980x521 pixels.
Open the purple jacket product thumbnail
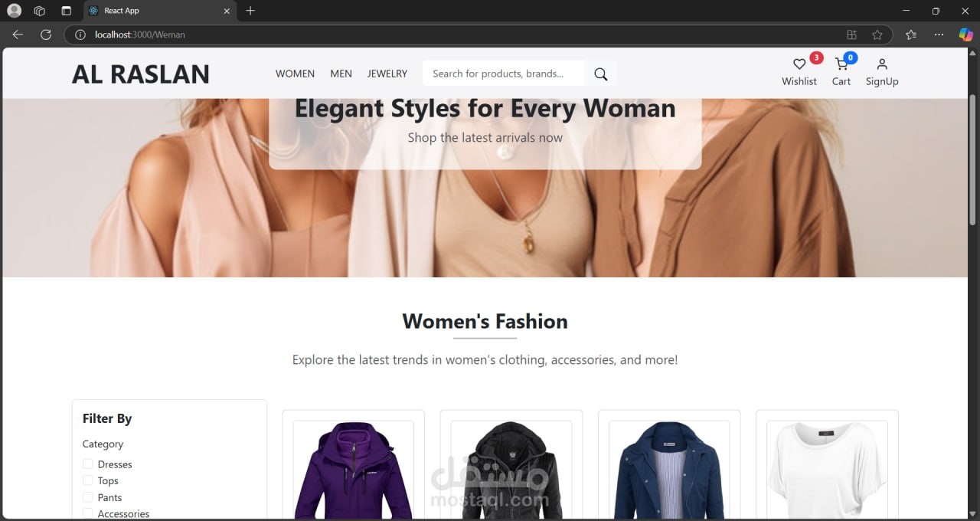[354, 470]
